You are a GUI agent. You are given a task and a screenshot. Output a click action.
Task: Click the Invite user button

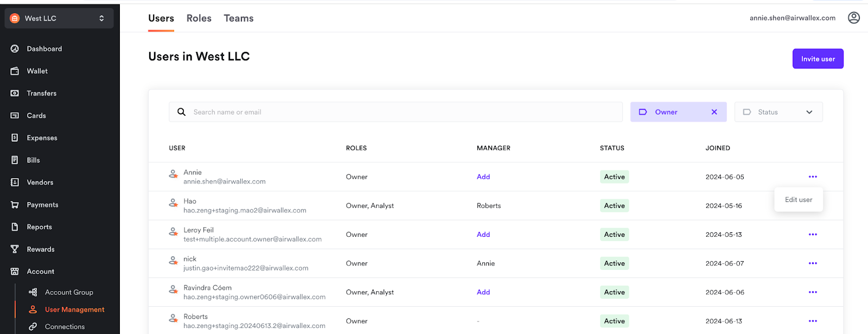[x=818, y=59]
